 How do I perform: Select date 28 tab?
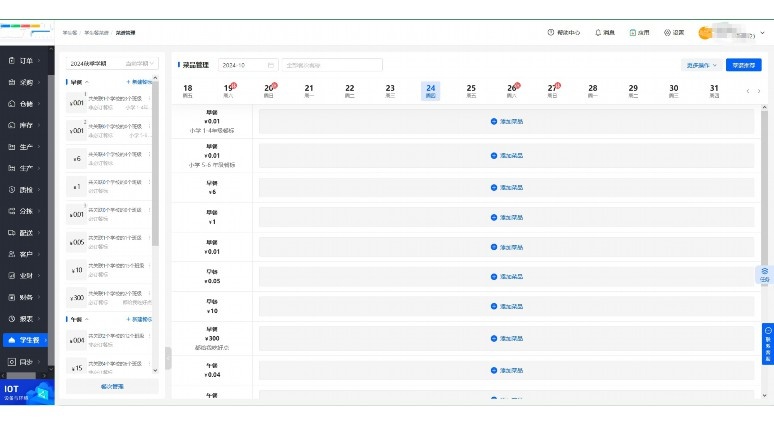(x=593, y=91)
